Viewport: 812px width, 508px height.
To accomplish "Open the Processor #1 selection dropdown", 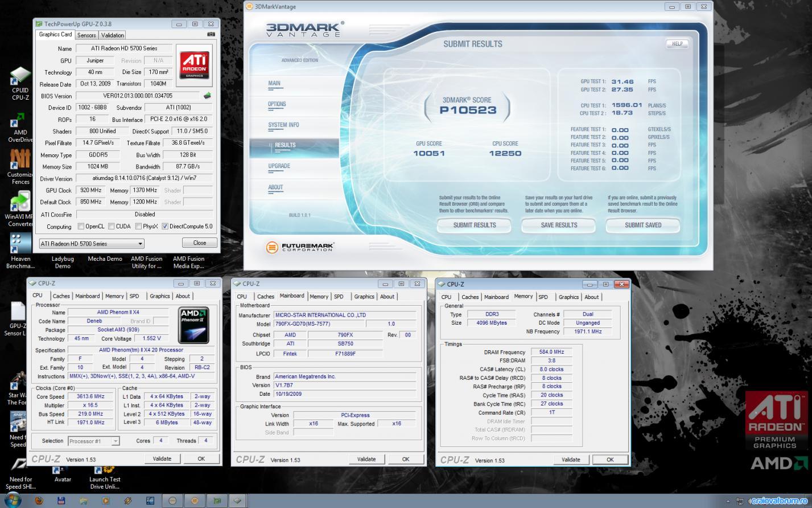I will (x=93, y=441).
